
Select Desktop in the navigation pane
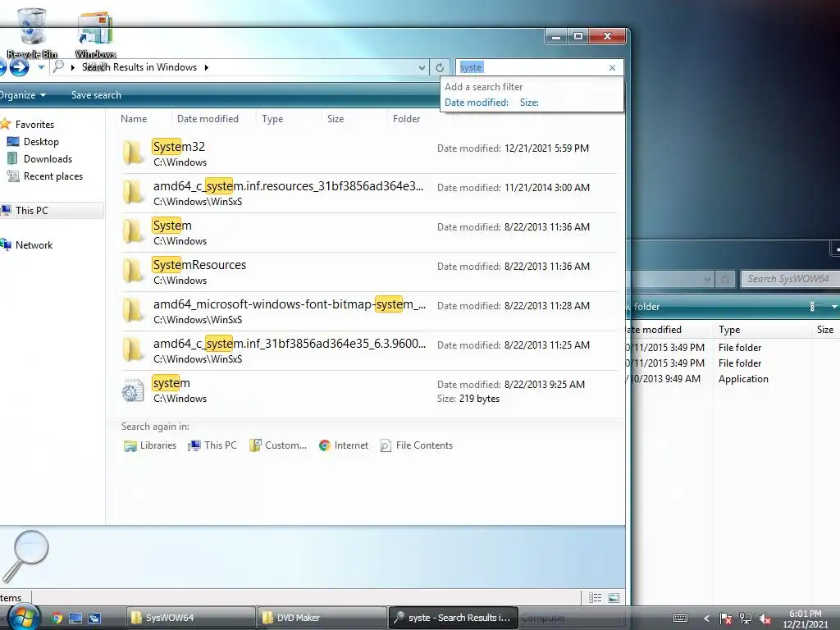tap(41, 142)
